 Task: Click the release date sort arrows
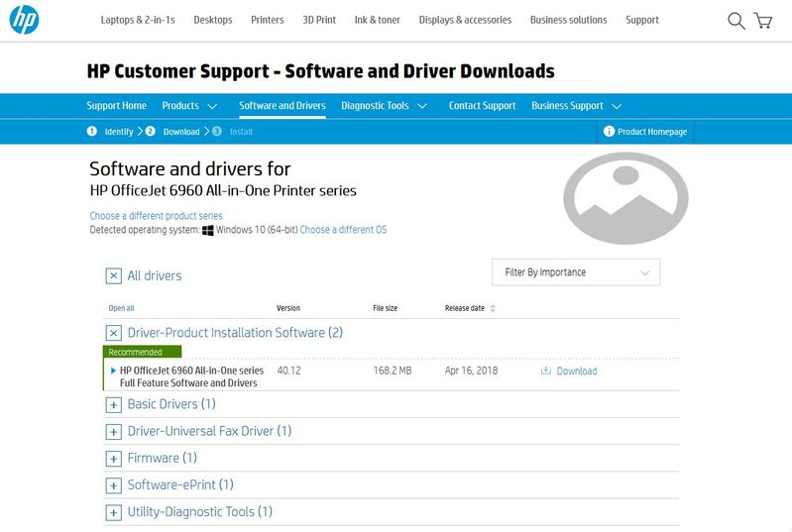pos(493,308)
